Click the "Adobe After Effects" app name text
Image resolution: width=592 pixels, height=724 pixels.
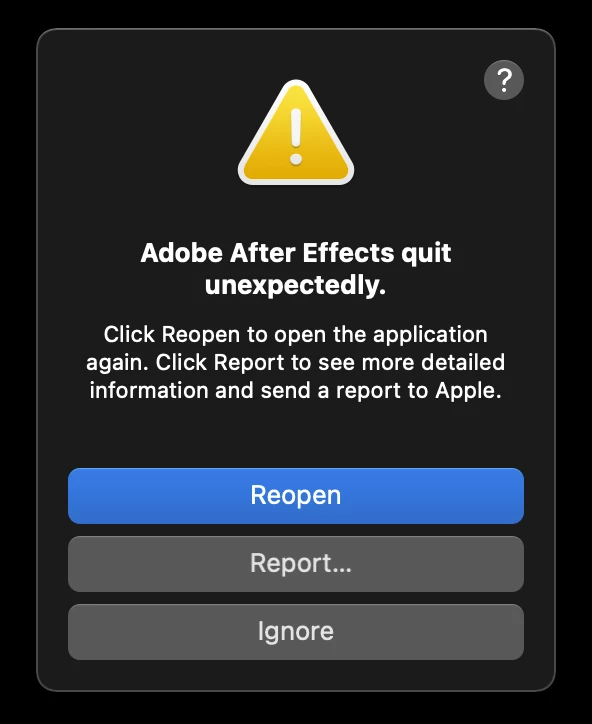coord(267,253)
